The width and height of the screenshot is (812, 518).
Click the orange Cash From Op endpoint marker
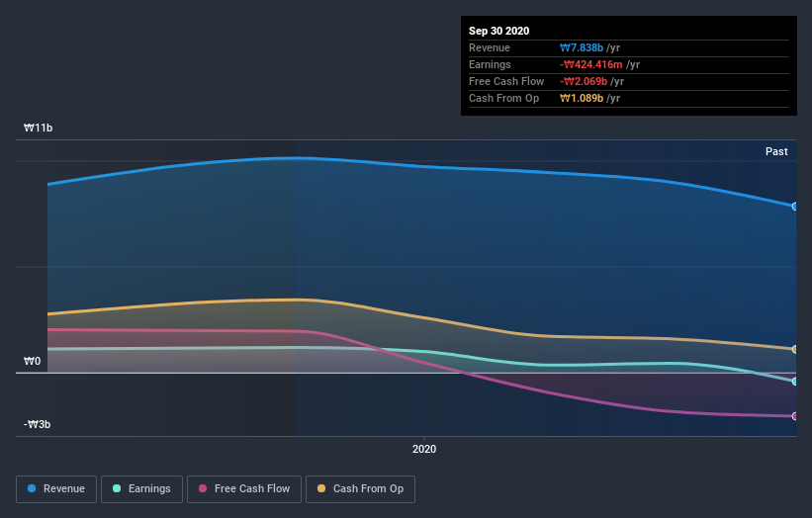point(795,349)
